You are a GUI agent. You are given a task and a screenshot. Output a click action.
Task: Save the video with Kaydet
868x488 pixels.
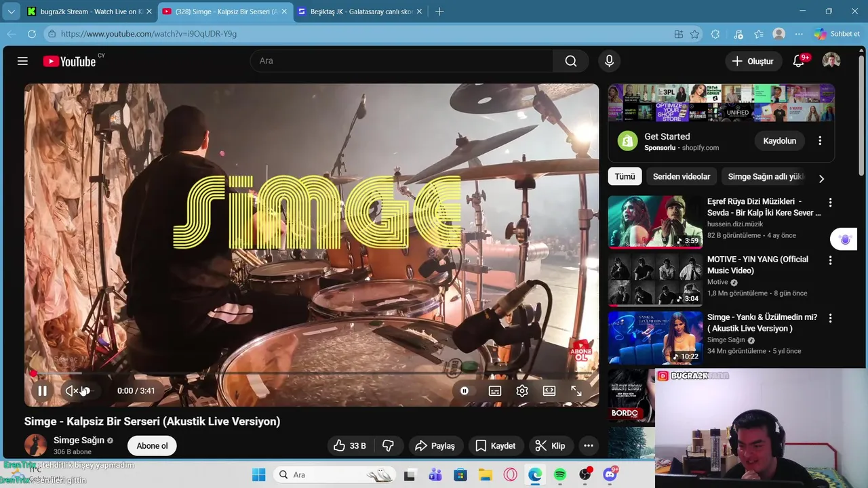point(496,446)
